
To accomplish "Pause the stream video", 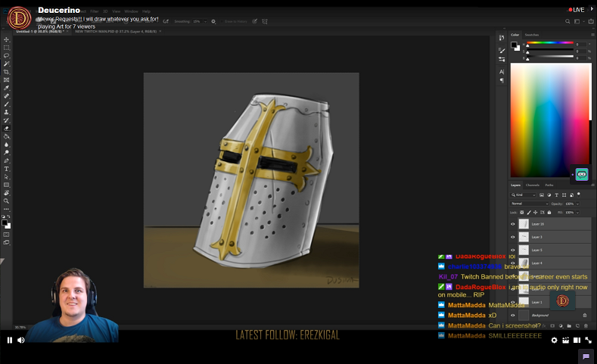I will pos(10,340).
